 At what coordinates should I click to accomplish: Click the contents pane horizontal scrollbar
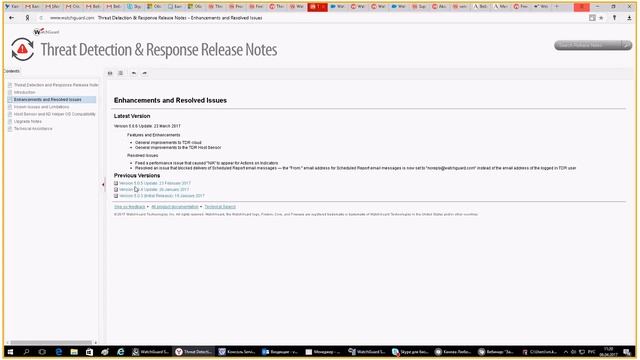(51, 342)
